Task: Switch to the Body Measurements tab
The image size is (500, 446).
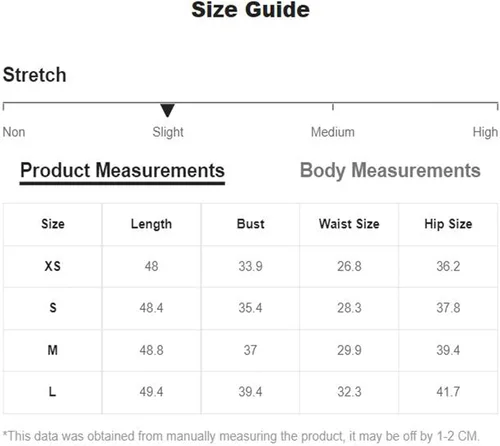Action: point(390,171)
